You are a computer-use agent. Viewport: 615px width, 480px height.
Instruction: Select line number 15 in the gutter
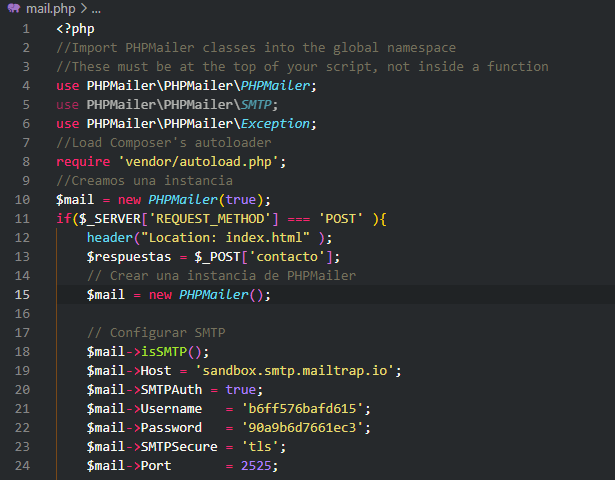coord(22,295)
